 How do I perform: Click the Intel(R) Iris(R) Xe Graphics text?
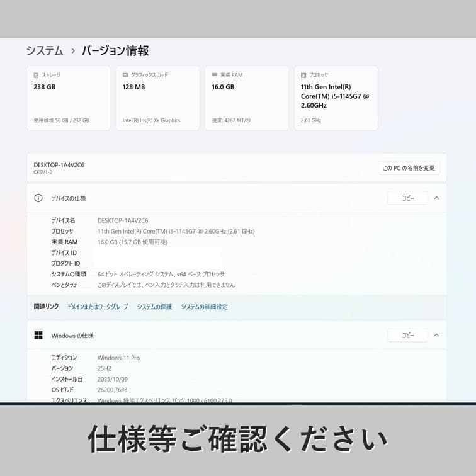(x=151, y=120)
